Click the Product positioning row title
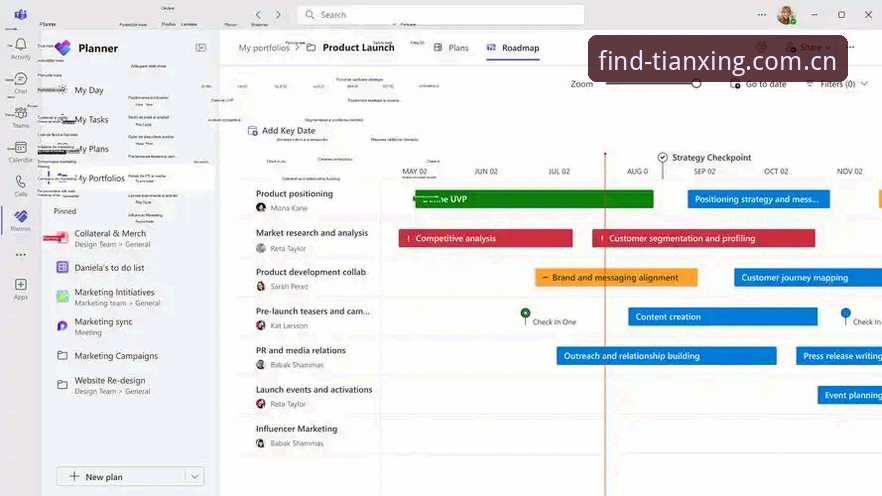The width and height of the screenshot is (882, 496). 294,193
